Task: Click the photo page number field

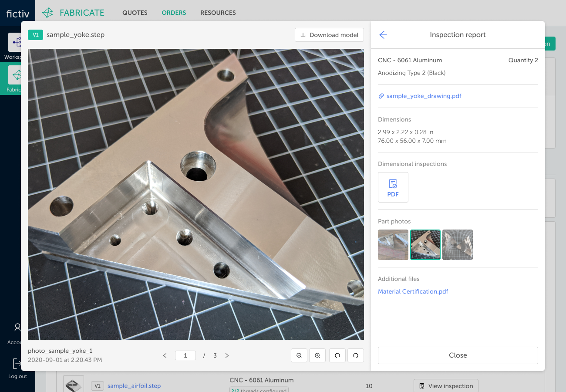Action: (x=185, y=355)
